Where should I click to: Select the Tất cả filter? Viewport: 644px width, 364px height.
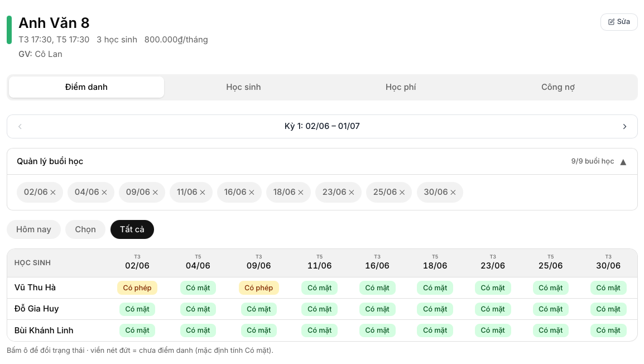[132, 229]
